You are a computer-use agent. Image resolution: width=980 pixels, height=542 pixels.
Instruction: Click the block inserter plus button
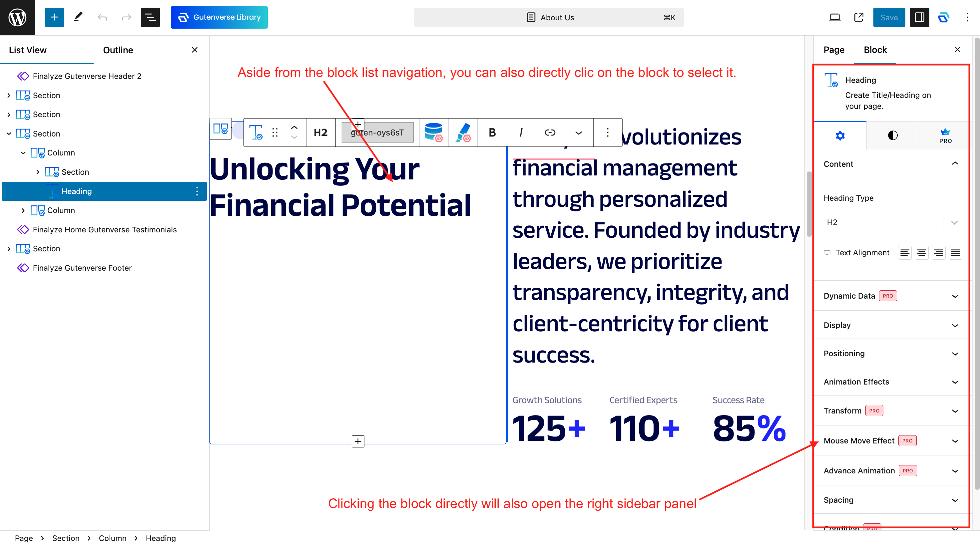pyautogui.click(x=54, y=17)
